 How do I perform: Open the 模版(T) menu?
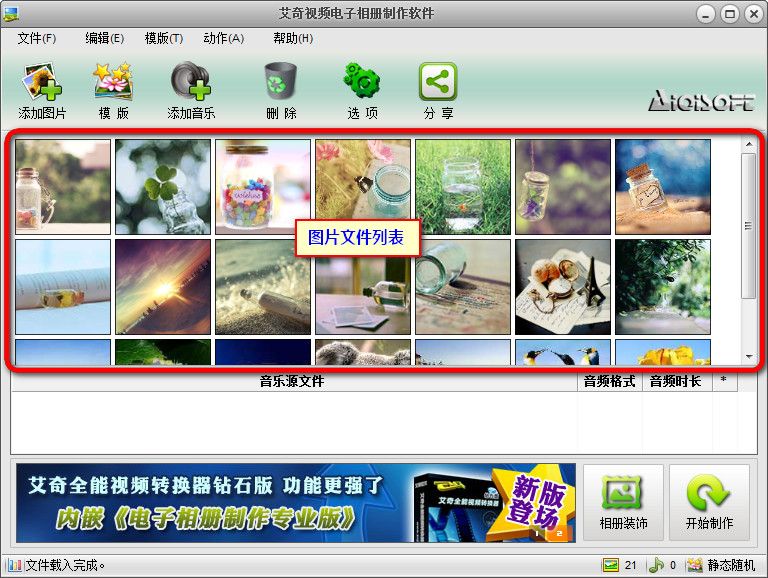tap(164, 38)
